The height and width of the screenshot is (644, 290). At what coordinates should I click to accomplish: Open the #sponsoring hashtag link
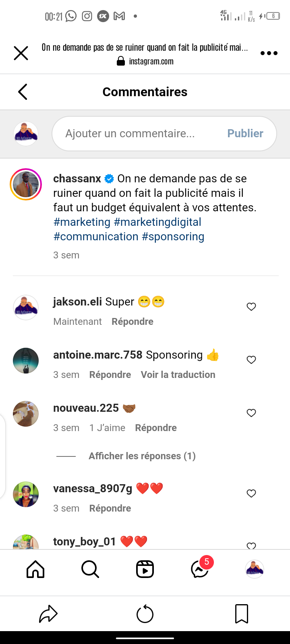click(x=173, y=237)
